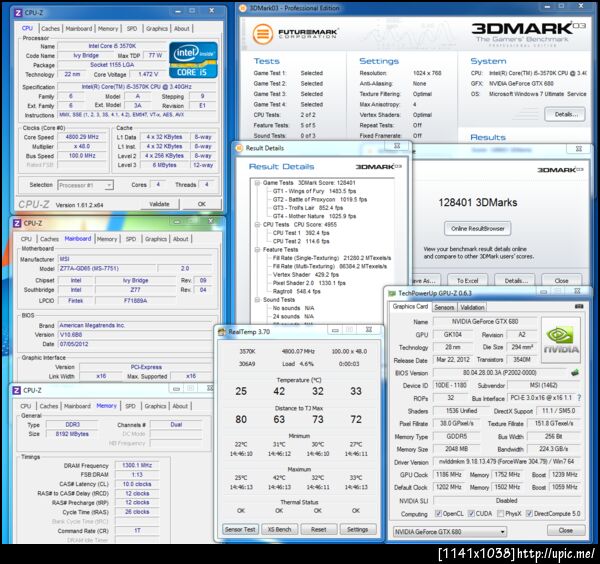This screenshot has height=564, width=600.
Task: Select CPU Test 1 result row
Action: pyautogui.click(x=301, y=233)
